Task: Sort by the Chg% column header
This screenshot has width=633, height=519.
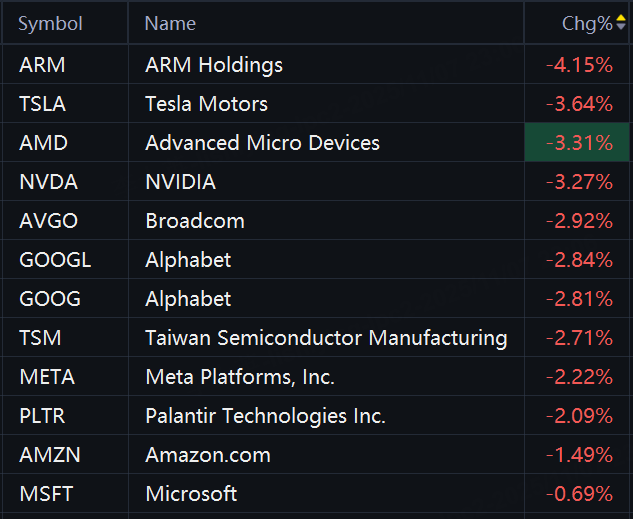Action: click(587, 23)
